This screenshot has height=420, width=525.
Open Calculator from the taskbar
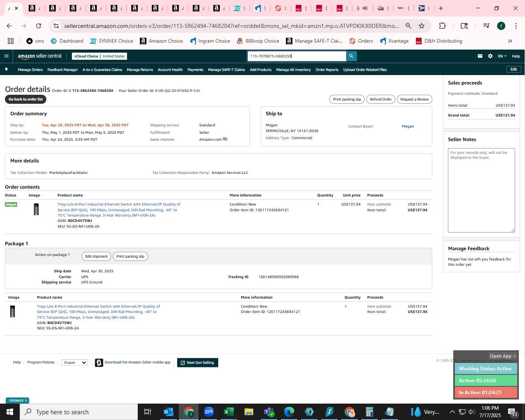370,412
